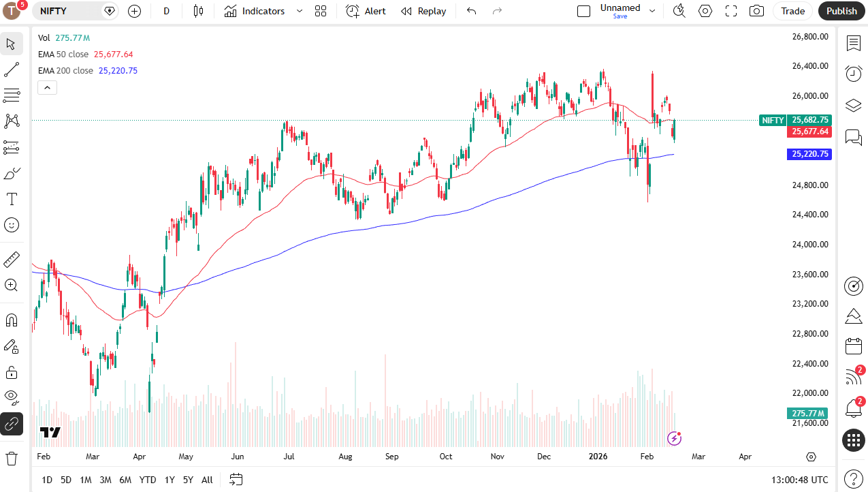868x492 pixels.
Task: Select the cursor arrow tool
Action: pyautogui.click(x=12, y=44)
